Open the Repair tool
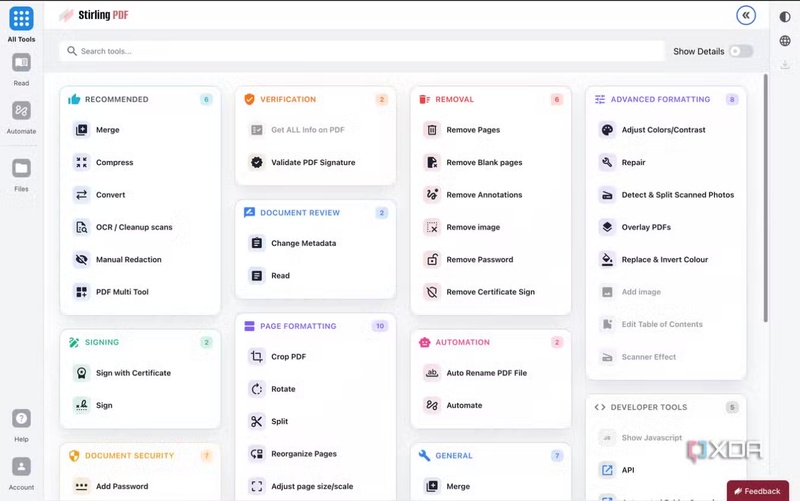Viewport: 800px width, 501px height. tap(666, 162)
